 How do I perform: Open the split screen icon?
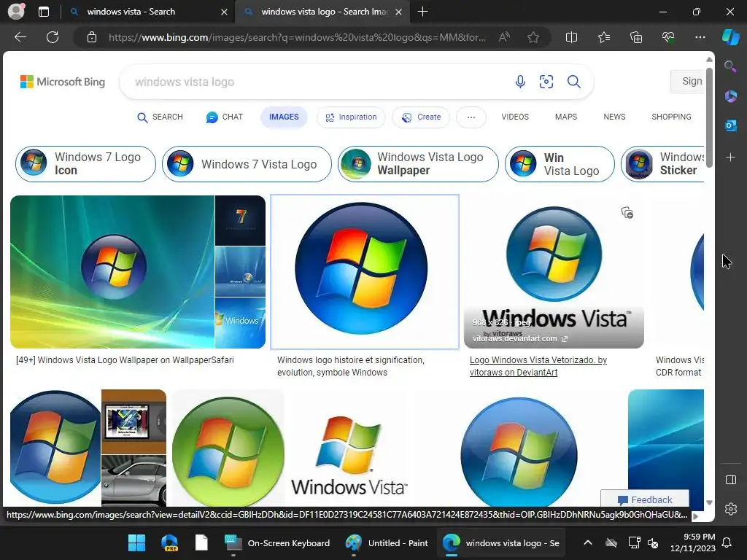571,37
